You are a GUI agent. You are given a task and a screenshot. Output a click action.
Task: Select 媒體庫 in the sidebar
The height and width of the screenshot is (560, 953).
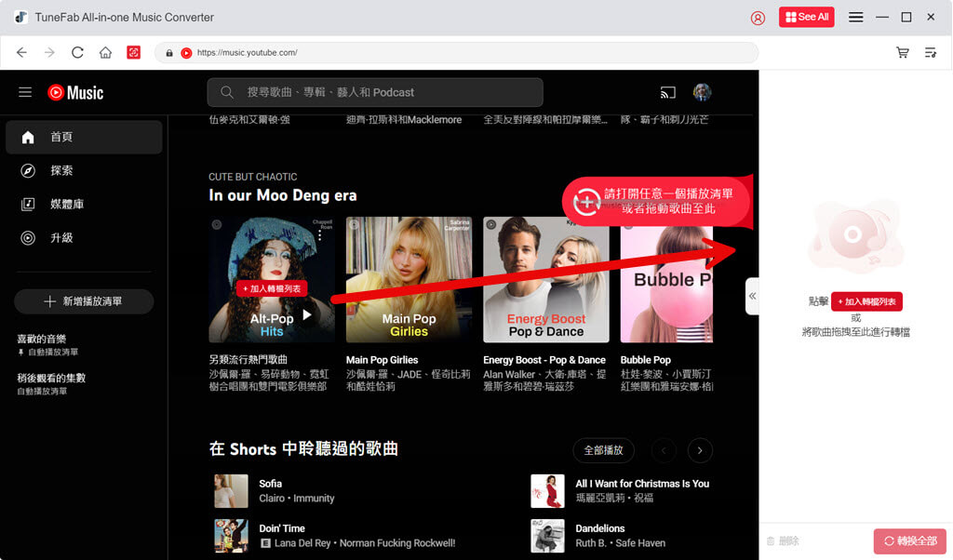(84, 204)
